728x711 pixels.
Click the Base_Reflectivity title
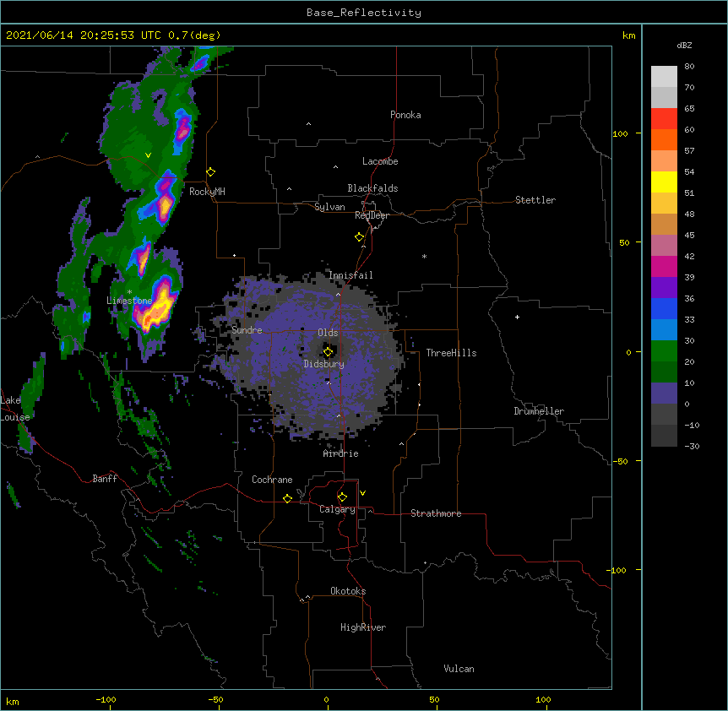pyautogui.click(x=363, y=13)
